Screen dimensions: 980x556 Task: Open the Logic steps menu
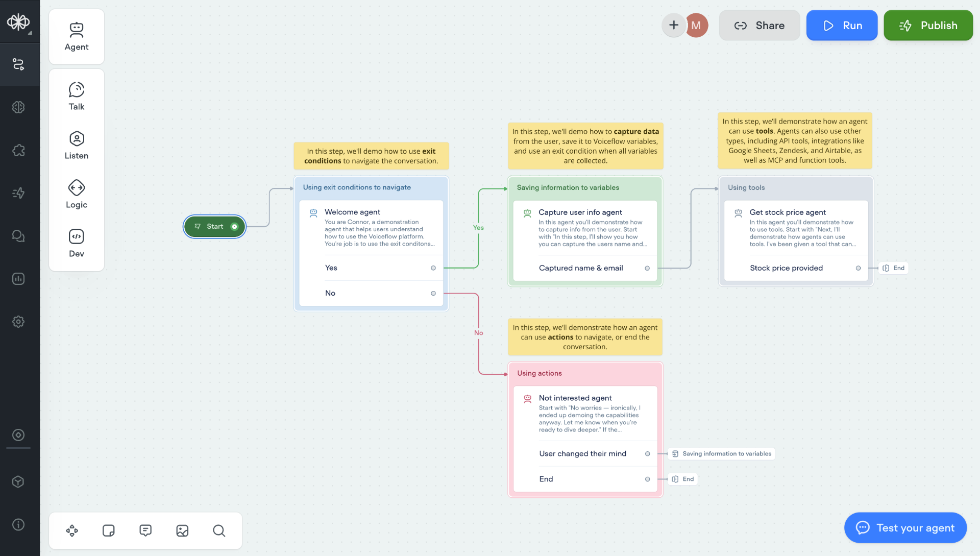[x=77, y=194]
